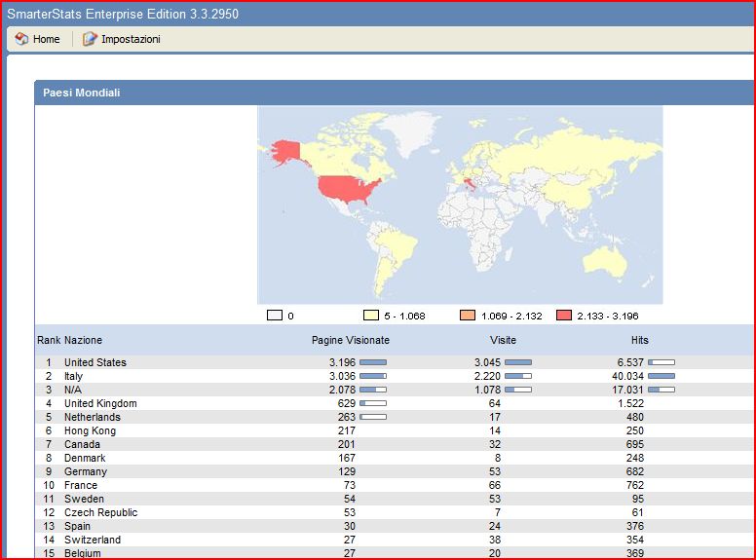Image resolution: width=756 pixels, height=560 pixels.
Task: Click the United States hits bar
Action: [x=661, y=362]
